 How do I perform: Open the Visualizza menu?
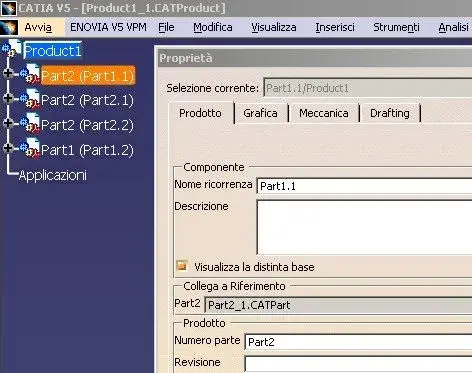click(274, 27)
